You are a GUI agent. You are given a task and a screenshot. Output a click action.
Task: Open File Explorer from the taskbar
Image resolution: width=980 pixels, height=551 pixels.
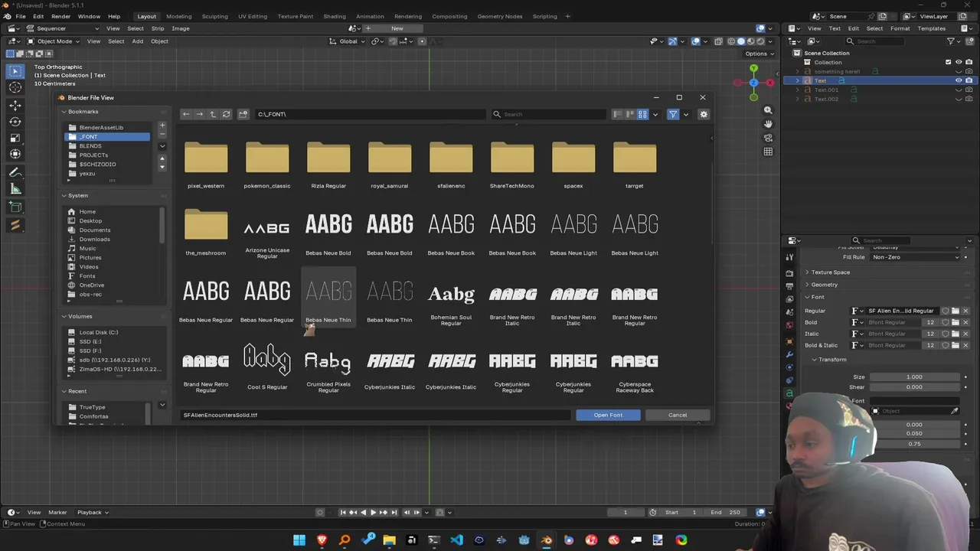(389, 540)
